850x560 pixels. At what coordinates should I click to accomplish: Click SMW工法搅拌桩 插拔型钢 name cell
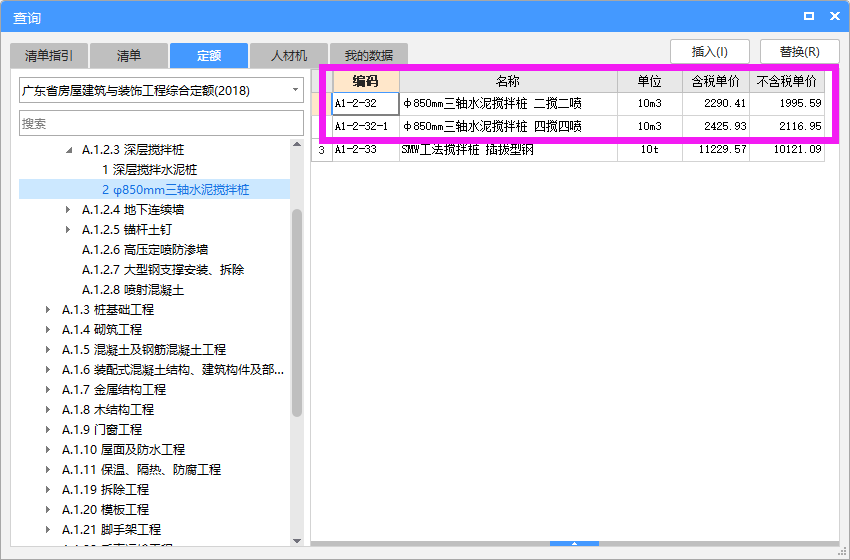click(x=508, y=150)
